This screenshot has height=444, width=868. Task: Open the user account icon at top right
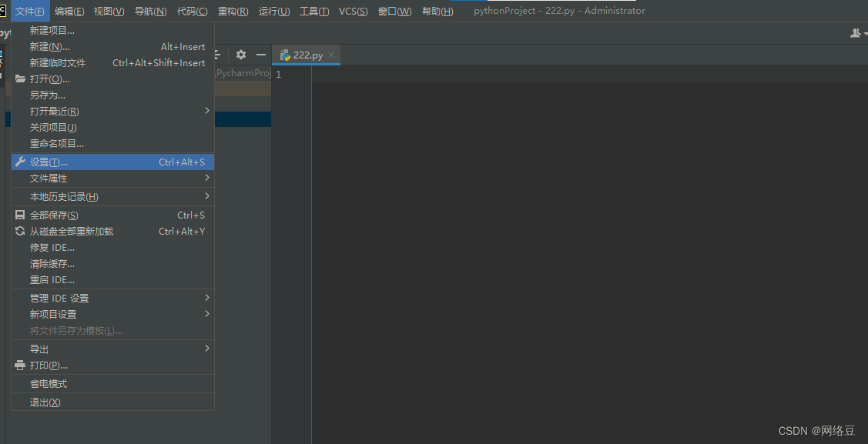pyautogui.click(x=856, y=33)
